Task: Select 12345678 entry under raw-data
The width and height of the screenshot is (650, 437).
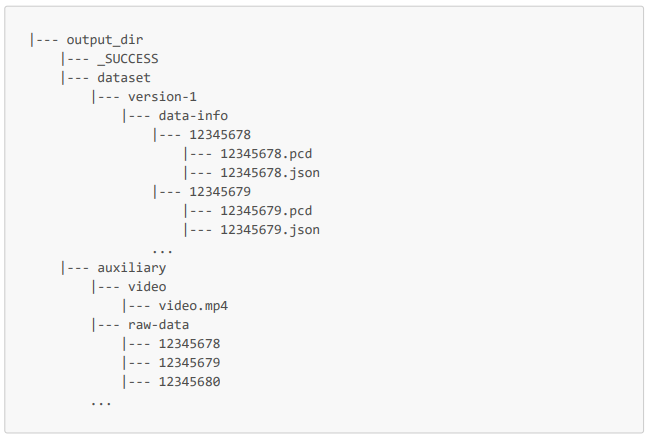Action: (189, 344)
